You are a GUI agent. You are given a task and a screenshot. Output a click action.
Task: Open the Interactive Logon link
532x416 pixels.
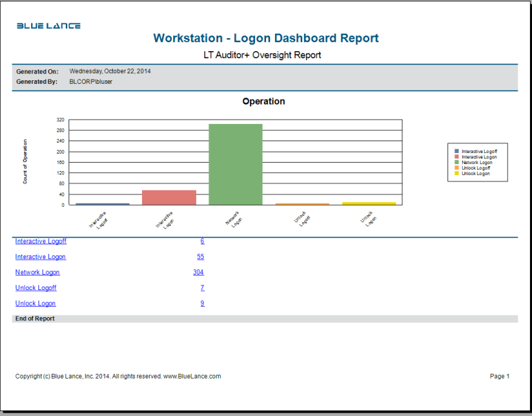40,257
